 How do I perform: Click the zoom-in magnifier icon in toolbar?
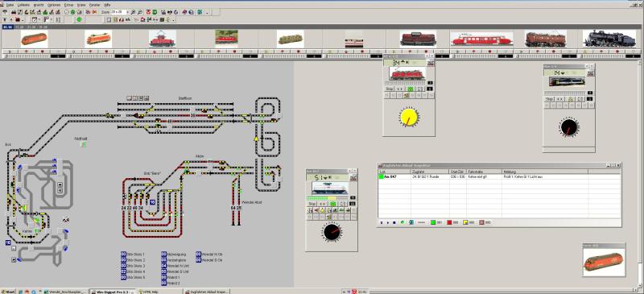[133, 12]
